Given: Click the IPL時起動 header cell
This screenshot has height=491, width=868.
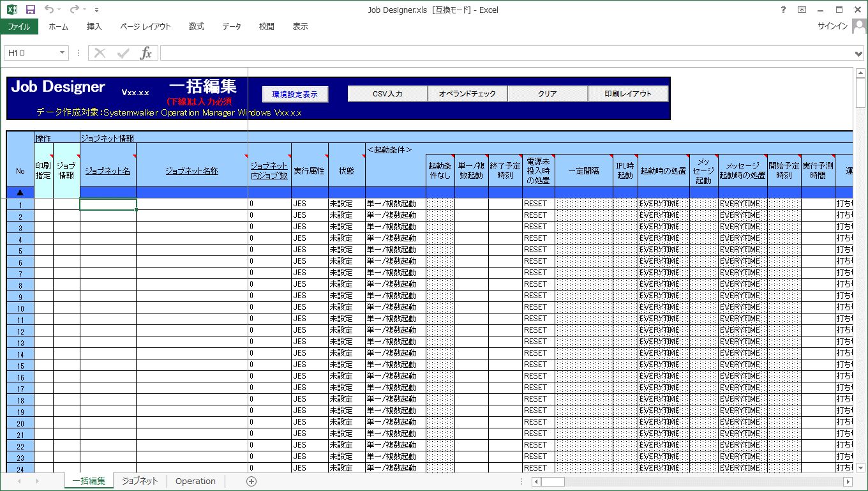Looking at the screenshot, I should (x=625, y=171).
